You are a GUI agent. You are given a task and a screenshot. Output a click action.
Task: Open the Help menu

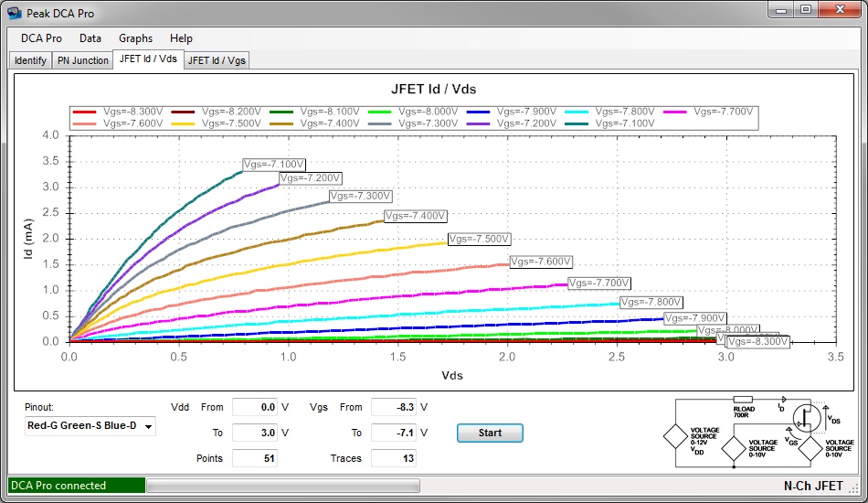pyautogui.click(x=181, y=38)
